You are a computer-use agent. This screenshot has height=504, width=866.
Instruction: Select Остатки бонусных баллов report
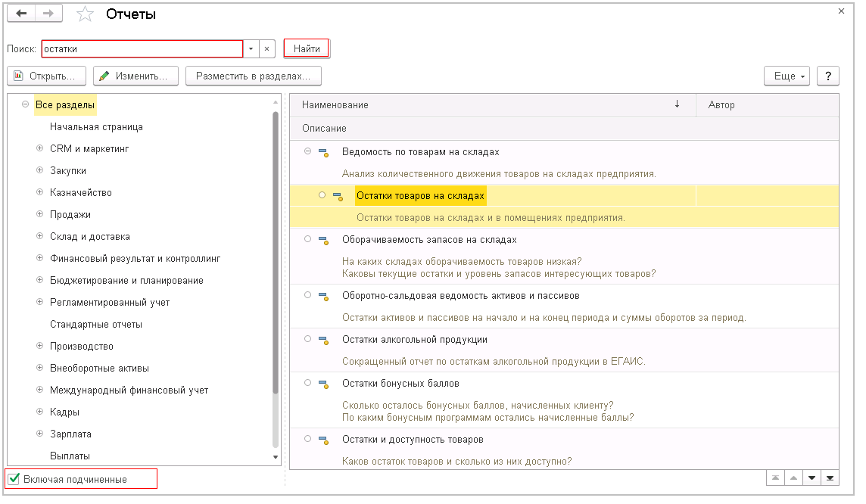[x=400, y=384]
